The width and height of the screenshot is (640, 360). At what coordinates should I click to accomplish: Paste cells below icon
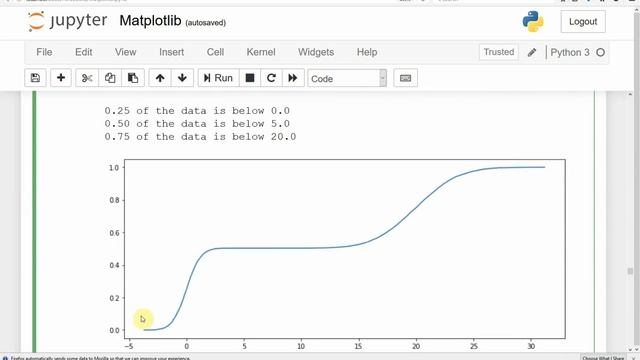pyautogui.click(x=133, y=78)
